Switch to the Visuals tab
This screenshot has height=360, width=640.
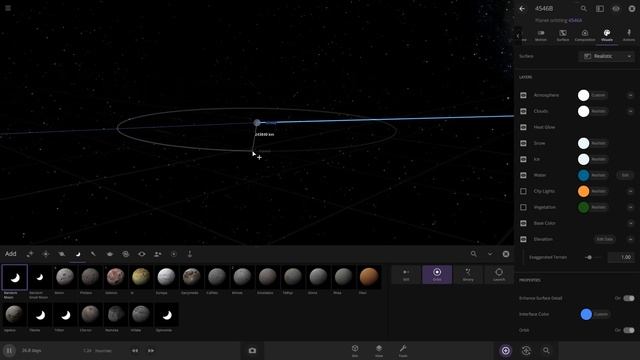pos(607,36)
